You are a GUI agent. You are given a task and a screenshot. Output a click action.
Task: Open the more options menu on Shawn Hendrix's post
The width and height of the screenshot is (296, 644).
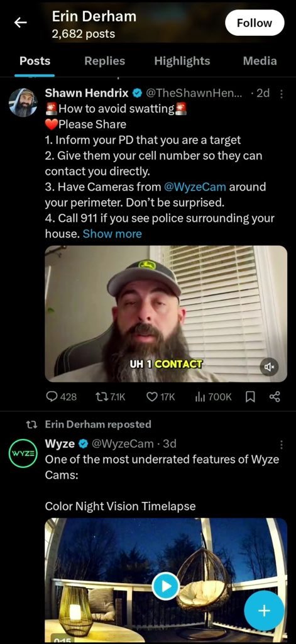(282, 94)
